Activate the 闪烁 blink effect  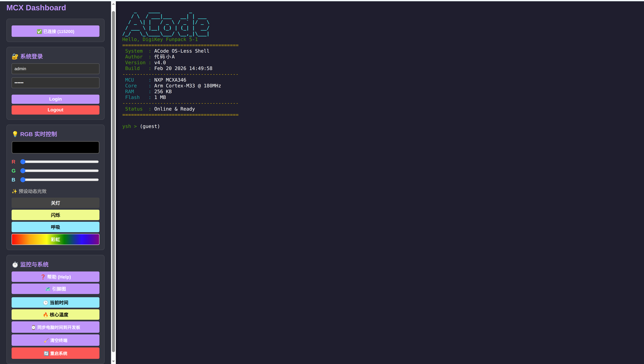coord(55,215)
